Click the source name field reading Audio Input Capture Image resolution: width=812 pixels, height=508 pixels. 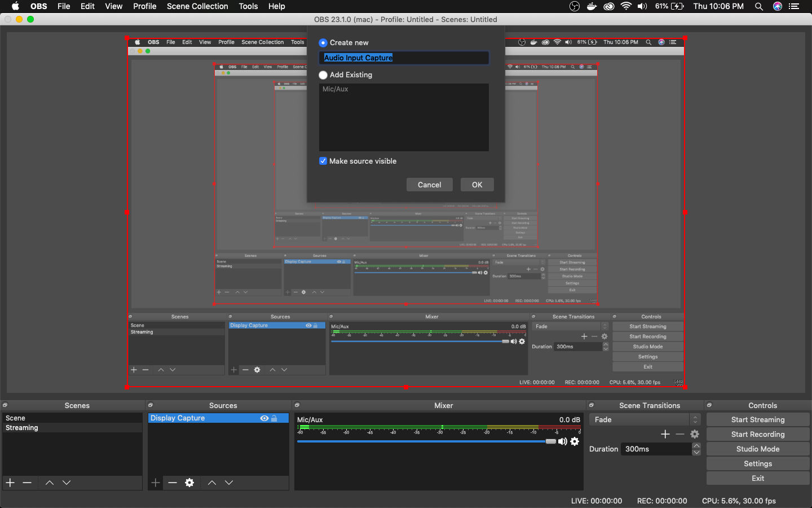(x=404, y=58)
